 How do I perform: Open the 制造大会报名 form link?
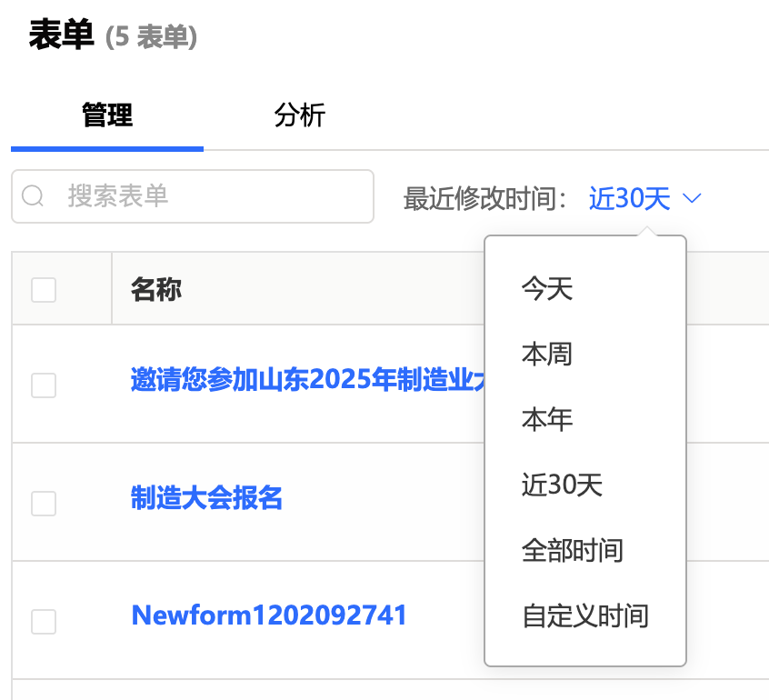tap(206, 498)
